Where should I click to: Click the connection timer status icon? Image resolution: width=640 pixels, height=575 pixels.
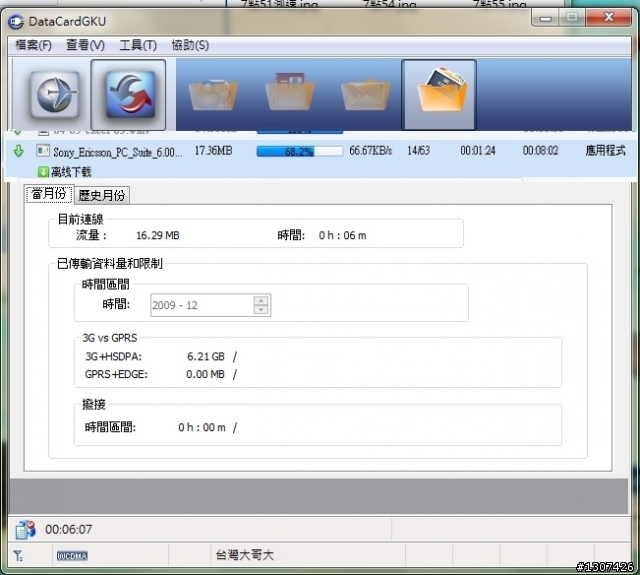coord(25,529)
